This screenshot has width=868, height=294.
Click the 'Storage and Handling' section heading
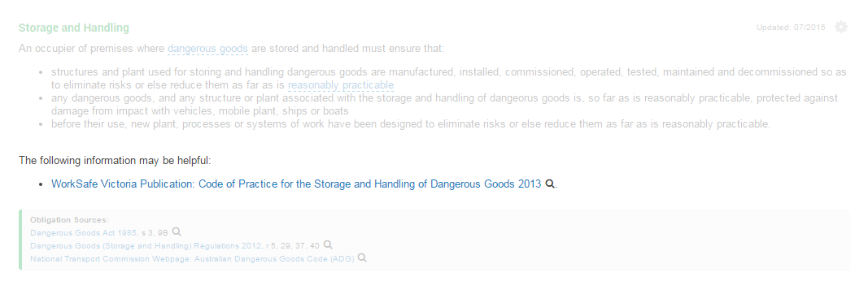[74, 28]
